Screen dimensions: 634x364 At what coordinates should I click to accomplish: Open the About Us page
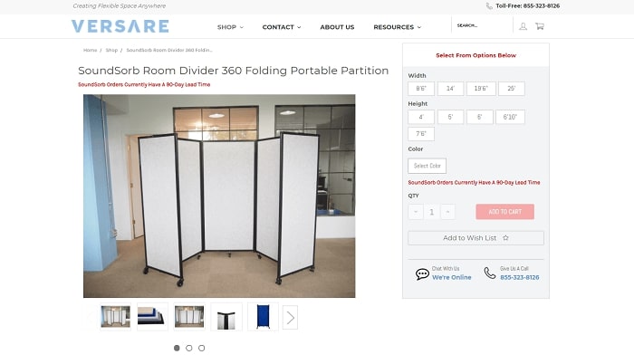(337, 27)
